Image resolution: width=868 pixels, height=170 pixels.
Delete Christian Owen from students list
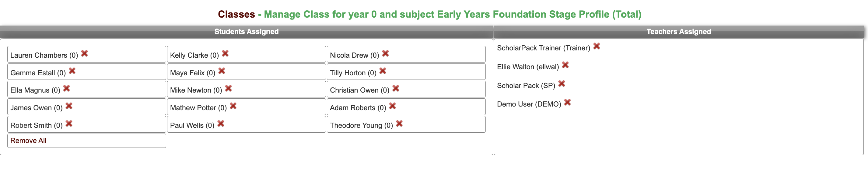pos(396,88)
